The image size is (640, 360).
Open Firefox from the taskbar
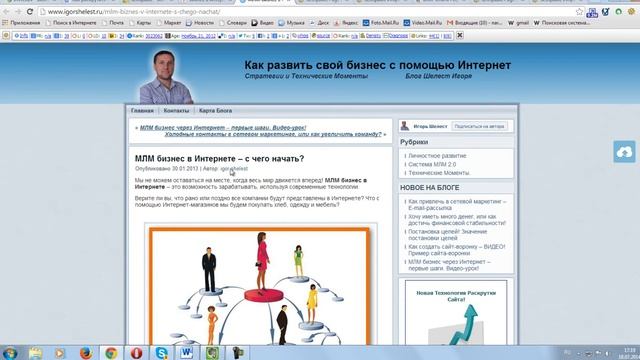click(85, 353)
